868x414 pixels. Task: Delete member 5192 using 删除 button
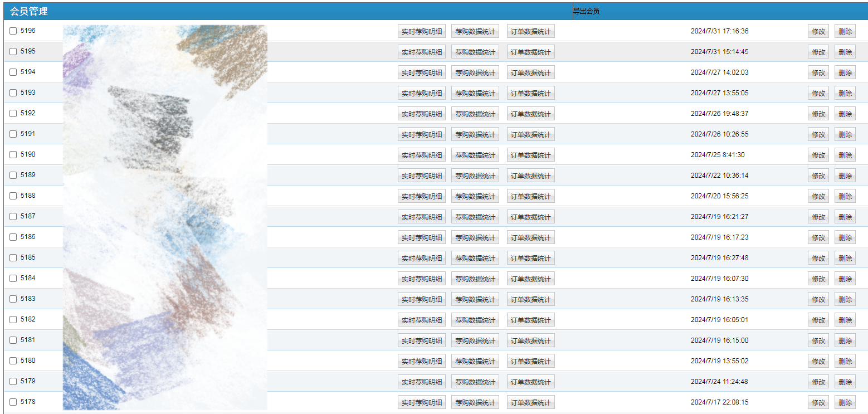click(845, 114)
